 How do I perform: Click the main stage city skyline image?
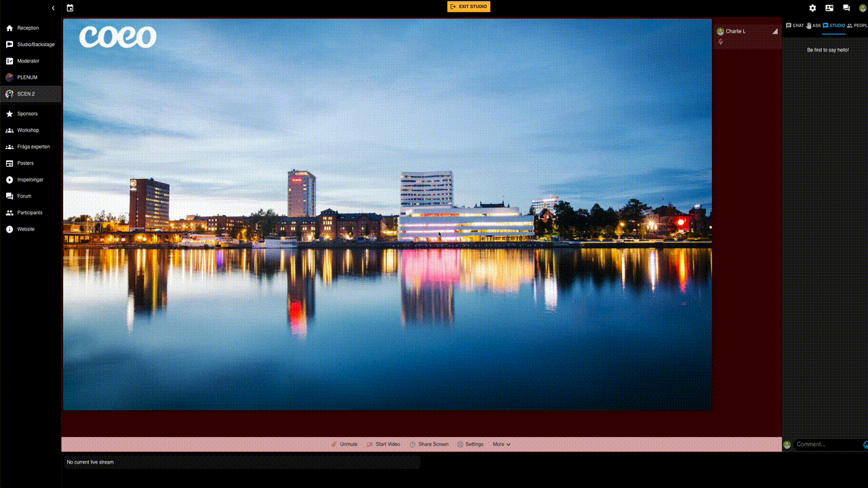click(387, 214)
